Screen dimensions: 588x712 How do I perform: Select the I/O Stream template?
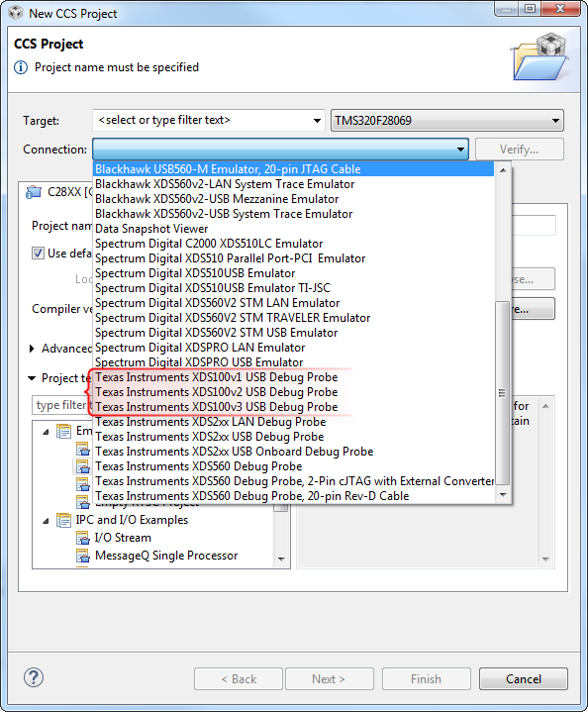tap(123, 538)
